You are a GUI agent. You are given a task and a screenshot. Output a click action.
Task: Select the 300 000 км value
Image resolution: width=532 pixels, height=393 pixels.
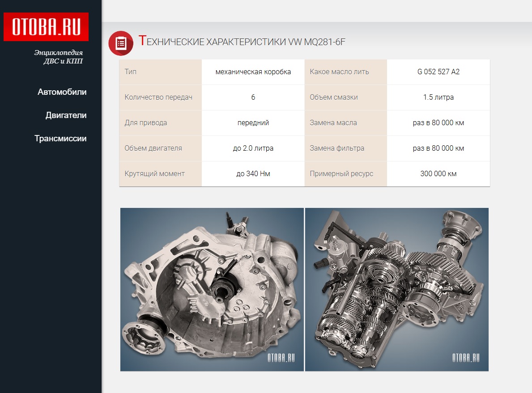point(438,173)
